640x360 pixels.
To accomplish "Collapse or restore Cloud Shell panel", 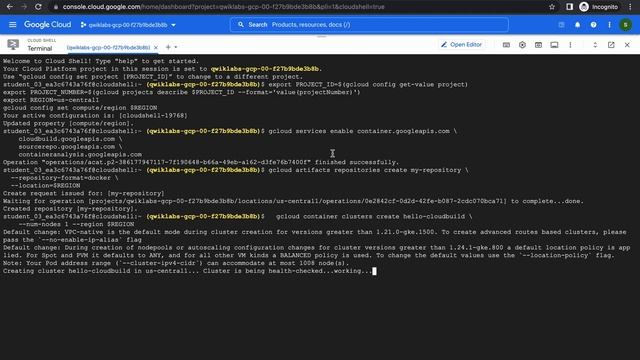I will point(595,45).
